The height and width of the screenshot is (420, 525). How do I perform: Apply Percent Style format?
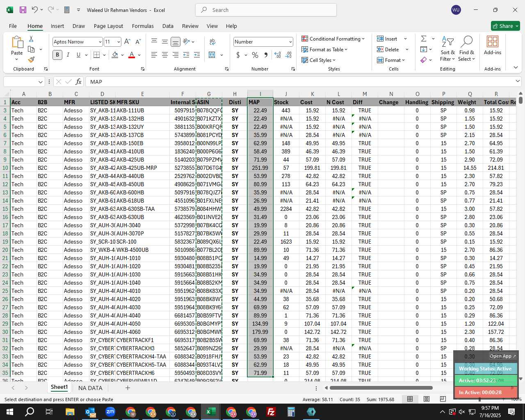pyautogui.click(x=255, y=55)
